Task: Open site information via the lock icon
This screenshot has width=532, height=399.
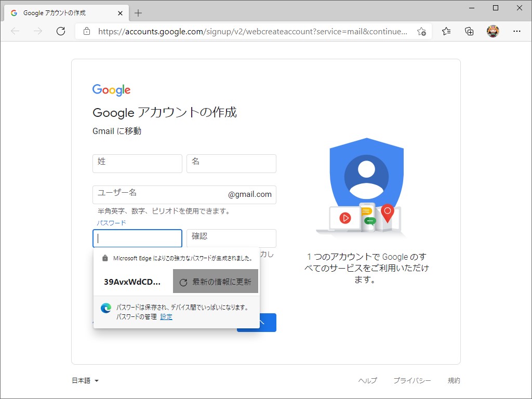Action: 86,31
